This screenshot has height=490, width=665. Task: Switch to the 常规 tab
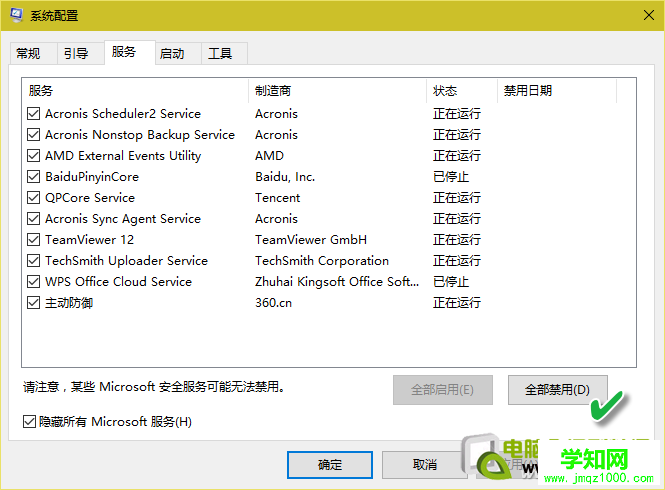point(29,54)
